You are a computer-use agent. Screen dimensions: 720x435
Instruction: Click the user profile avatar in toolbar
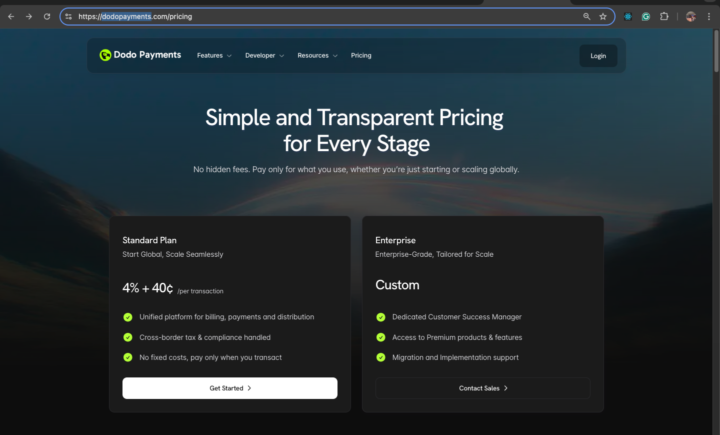click(690, 16)
